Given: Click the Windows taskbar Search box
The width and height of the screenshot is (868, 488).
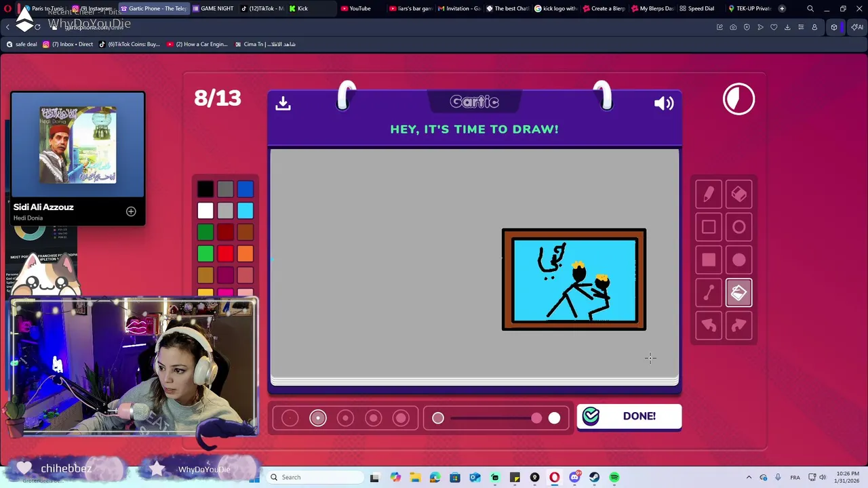Looking at the screenshot, I should (x=314, y=477).
